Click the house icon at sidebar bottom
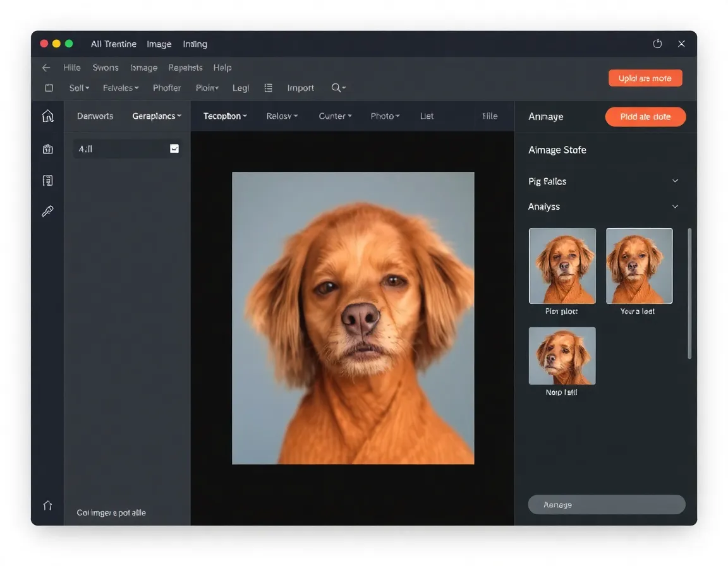 click(47, 505)
